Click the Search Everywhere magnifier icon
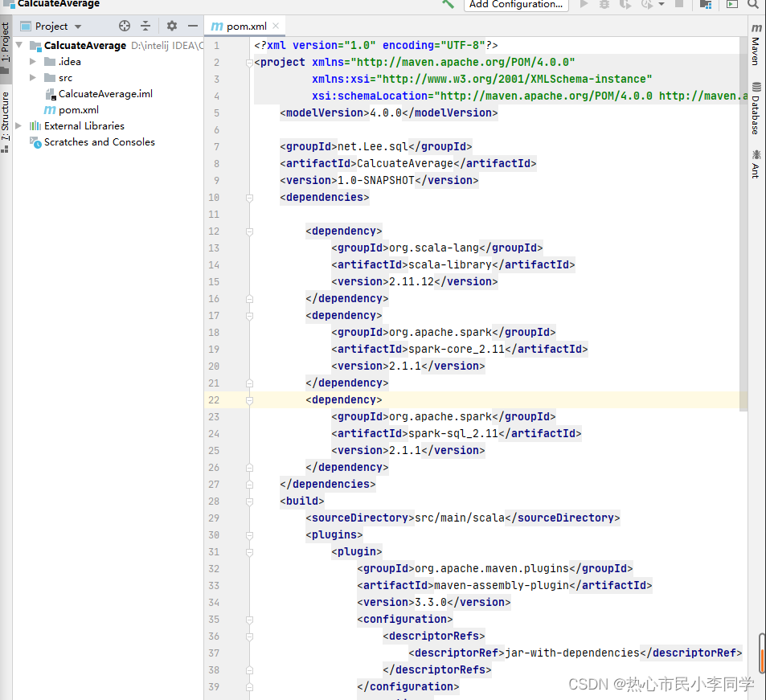Screen dimensions: 766x700 pyautogui.click(x=753, y=4)
